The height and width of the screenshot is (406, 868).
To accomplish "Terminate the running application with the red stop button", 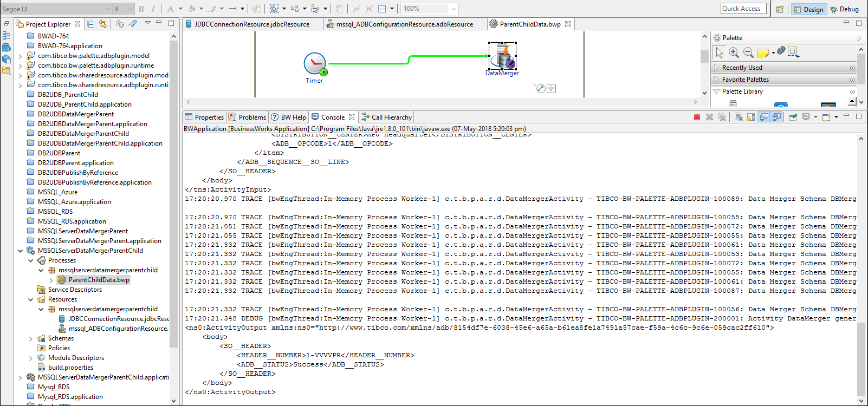I will [x=697, y=117].
